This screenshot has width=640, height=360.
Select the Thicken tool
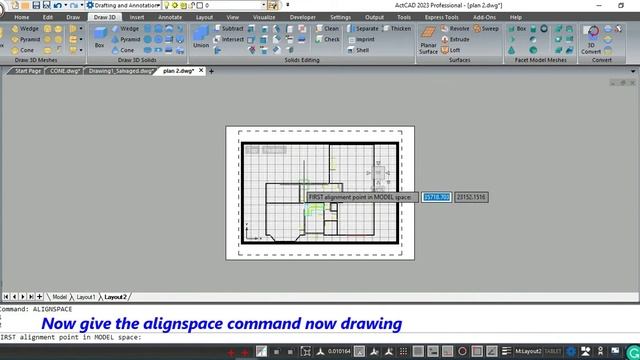click(x=397, y=29)
